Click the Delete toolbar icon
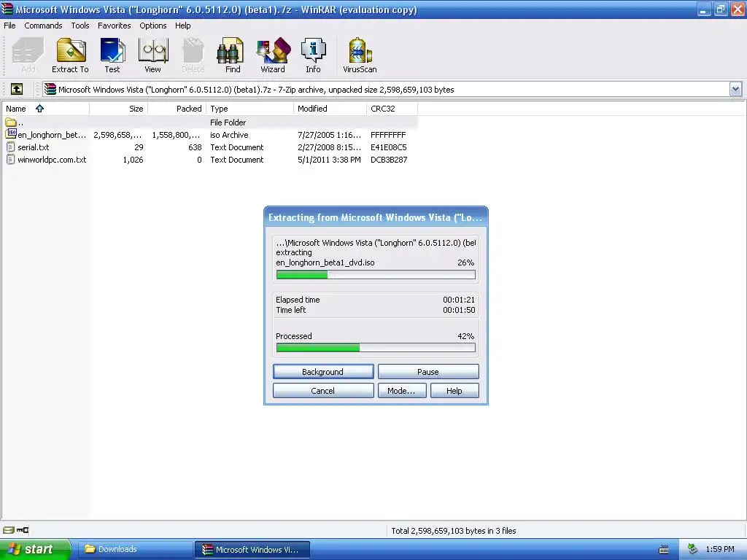Viewport: 747px width, 560px height. (193, 55)
